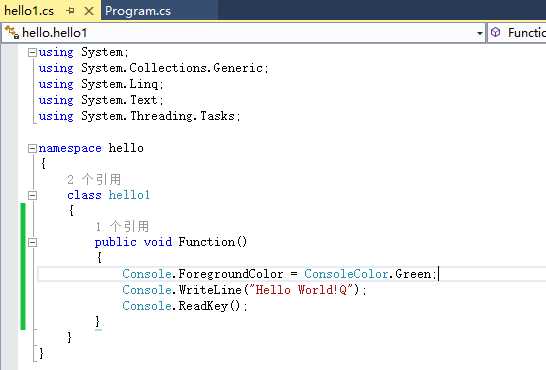Close the hello1.cs tab
This screenshot has width=546, height=370.
pyautogui.click(x=89, y=11)
